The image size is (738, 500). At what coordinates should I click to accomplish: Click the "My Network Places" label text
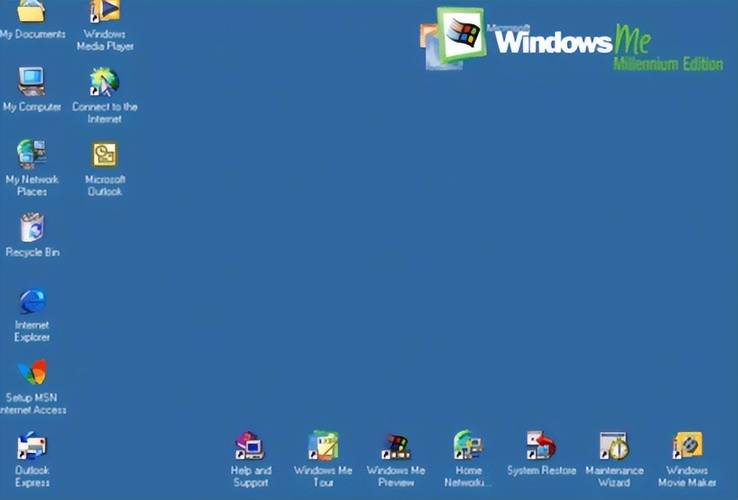[x=32, y=185]
